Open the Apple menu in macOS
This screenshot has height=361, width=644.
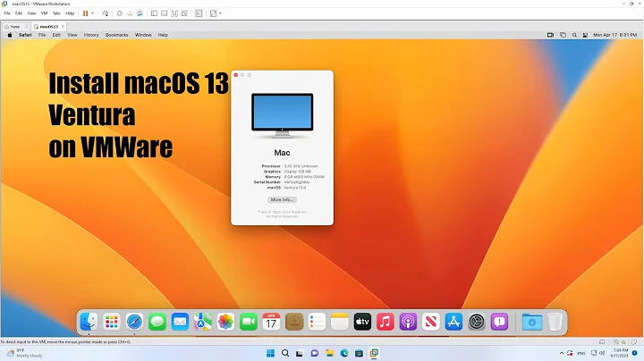10,35
